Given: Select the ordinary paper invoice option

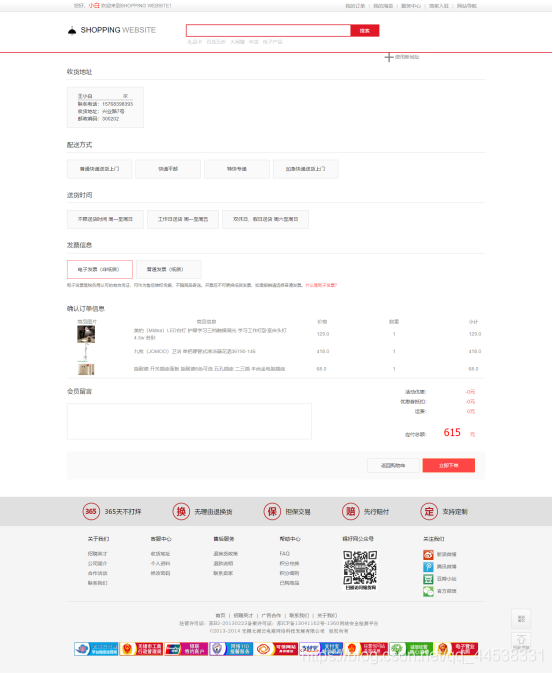Looking at the screenshot, I should coord(168,270).
